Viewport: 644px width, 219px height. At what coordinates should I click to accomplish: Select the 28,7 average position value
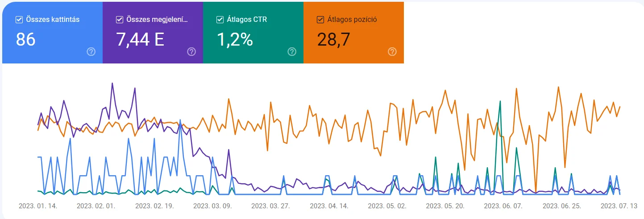(x=334, y=40)
